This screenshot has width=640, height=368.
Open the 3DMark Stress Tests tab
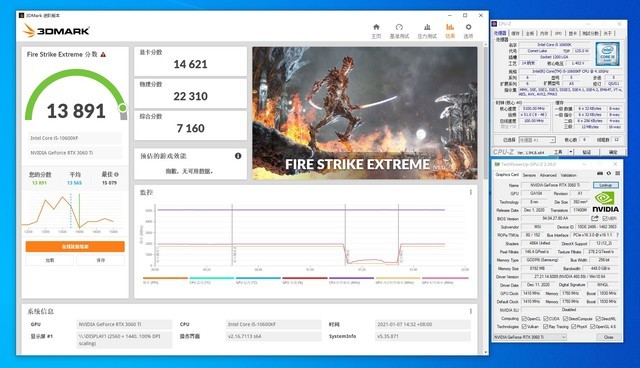pyautogui.click(x=427, y=31)
